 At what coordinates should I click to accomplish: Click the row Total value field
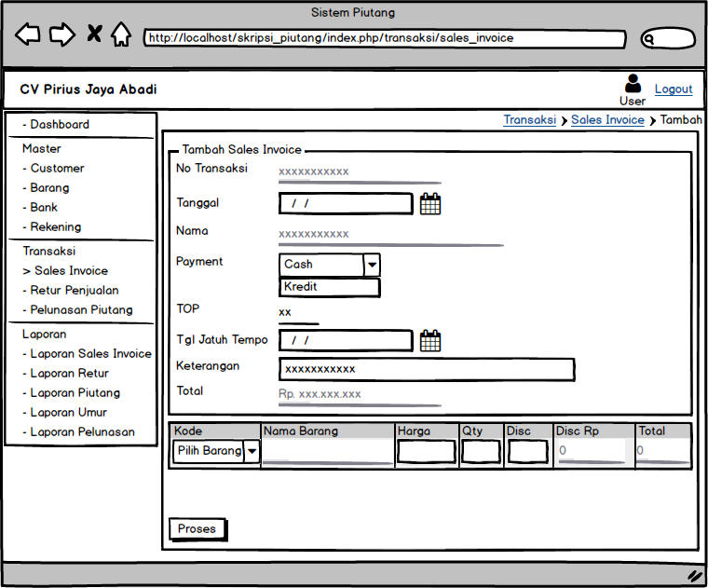662,451
